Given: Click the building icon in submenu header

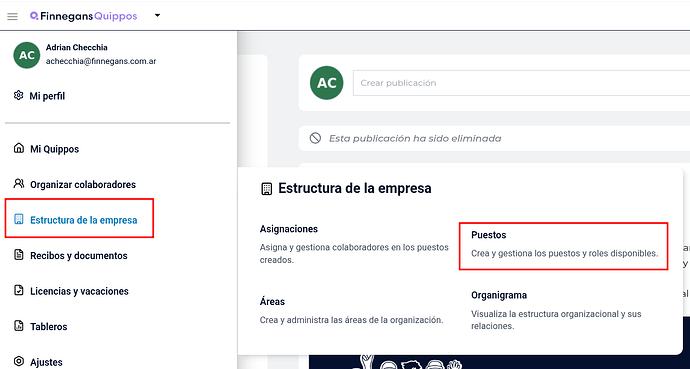Looking at the screenshot, I should click(266, 189).
